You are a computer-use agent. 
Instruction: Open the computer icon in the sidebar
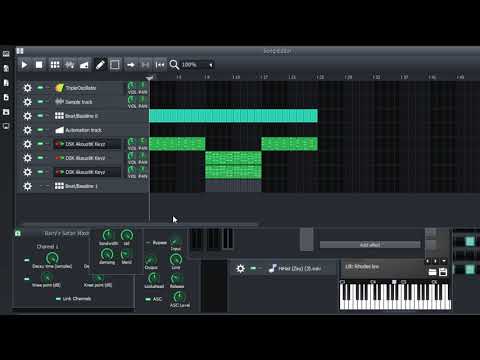(6, 126)
